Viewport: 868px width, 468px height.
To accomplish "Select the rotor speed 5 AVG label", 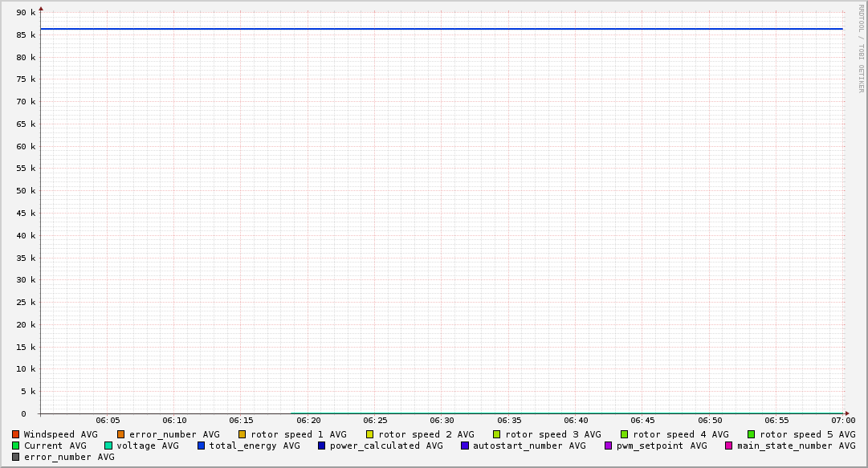I will (x=807, y=434).
